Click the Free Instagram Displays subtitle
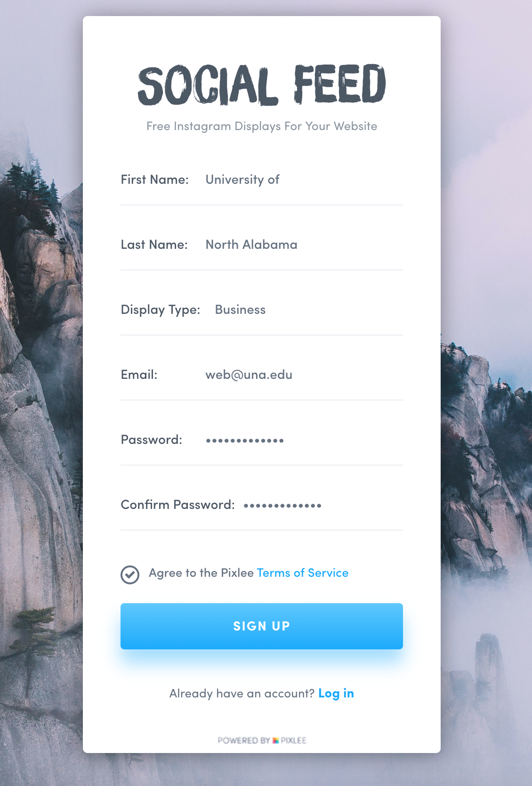 coord(262,126)
